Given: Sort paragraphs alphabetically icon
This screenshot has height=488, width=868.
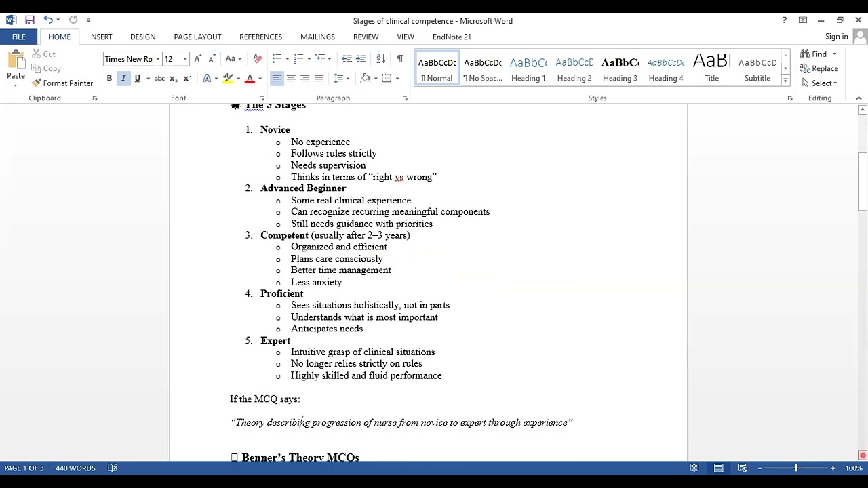Looking at the screenshot, I should pyautogui.click(x=380, y=59).
